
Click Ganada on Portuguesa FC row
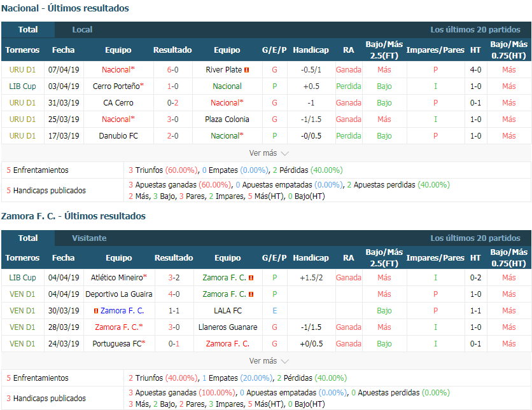(349, 344)
